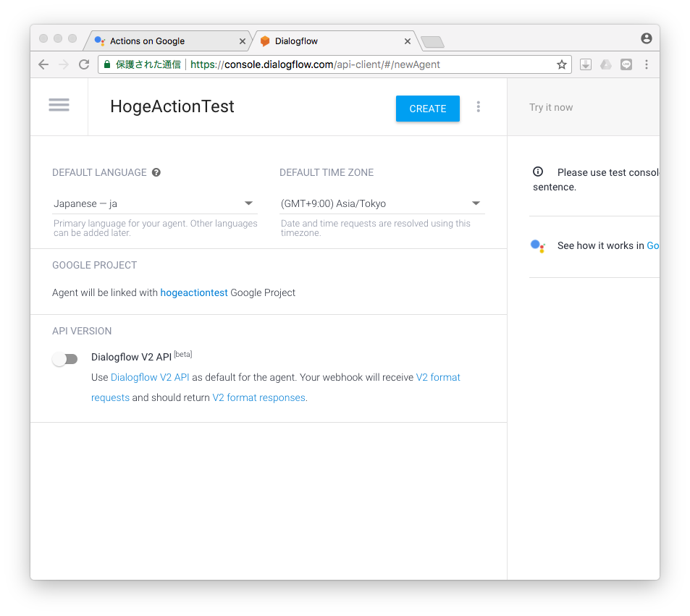Image resolution: width=690 pixels, height=616 pixels.
Task: Click the Chrome profile avatar icon
Action: [x=647, y=38]
